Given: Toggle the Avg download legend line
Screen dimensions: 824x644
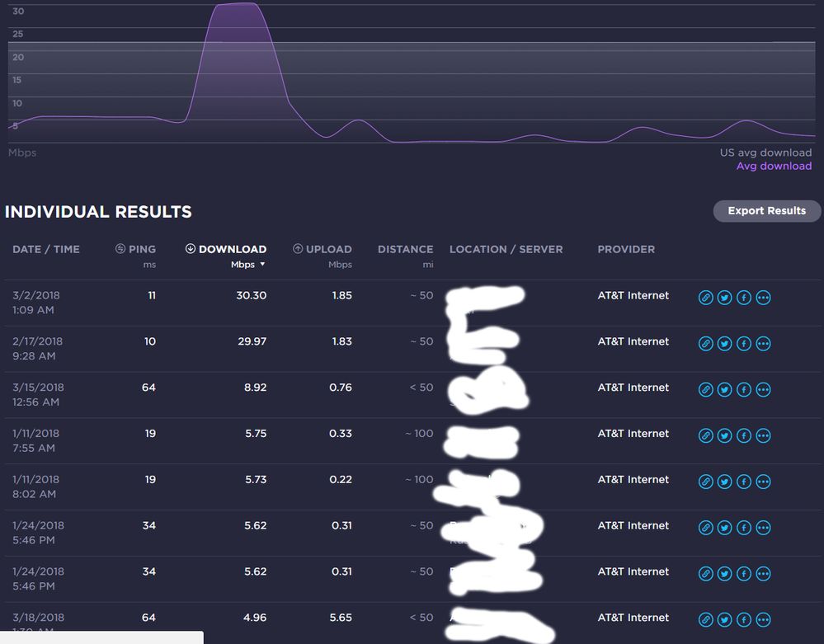Looking at the screenshot, I should [774, 166].
